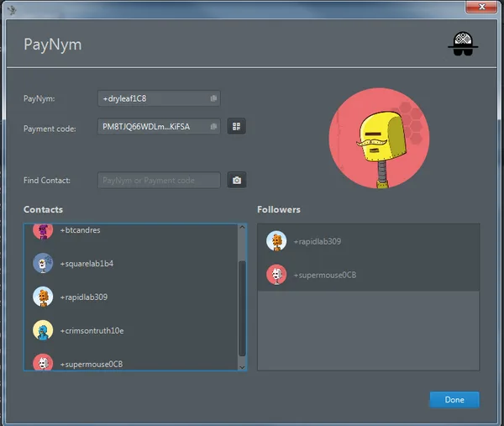
Task: Copy the payment code to clipboard
Action: 213,127
